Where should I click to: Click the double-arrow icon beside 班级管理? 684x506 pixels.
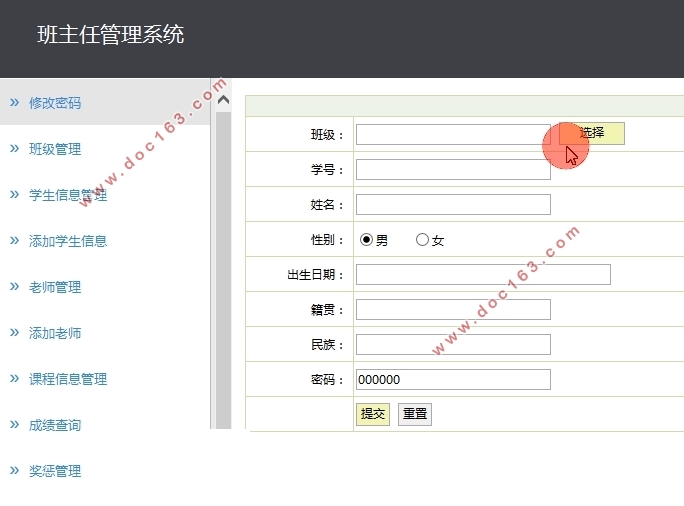14,149
